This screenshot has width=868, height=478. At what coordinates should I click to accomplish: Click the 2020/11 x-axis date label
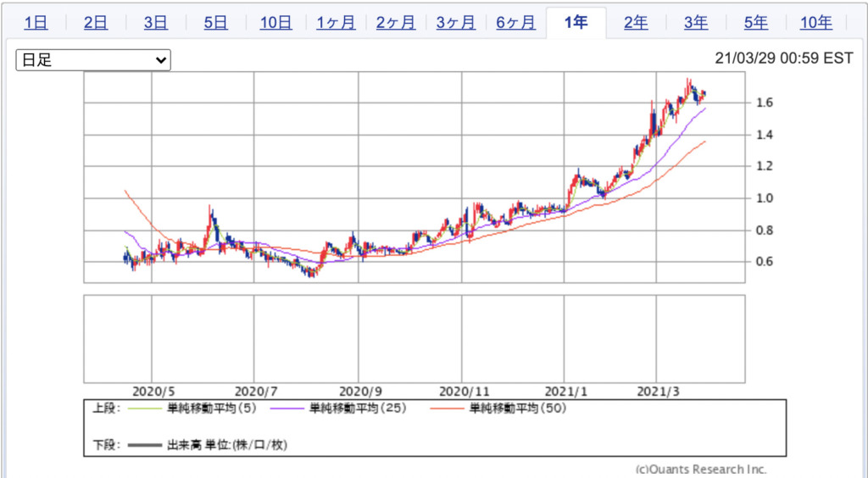[x=465, y=392]
